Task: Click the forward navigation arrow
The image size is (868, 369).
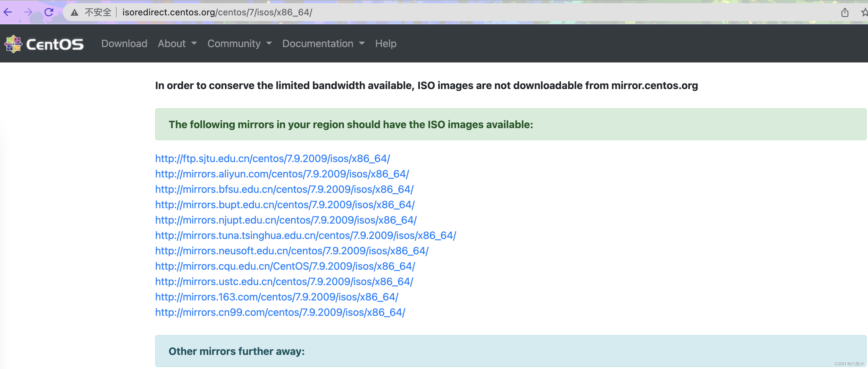Action: [28, 12]
